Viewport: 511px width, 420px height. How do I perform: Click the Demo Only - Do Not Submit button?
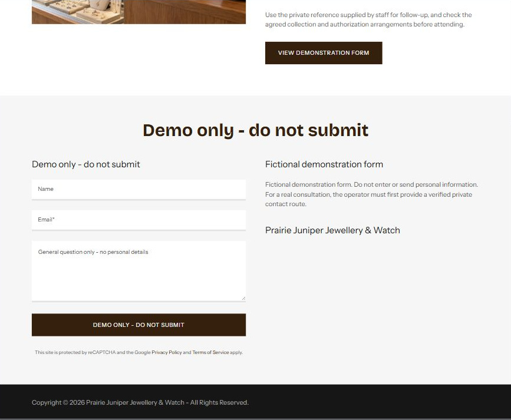[x=139, y=325]
